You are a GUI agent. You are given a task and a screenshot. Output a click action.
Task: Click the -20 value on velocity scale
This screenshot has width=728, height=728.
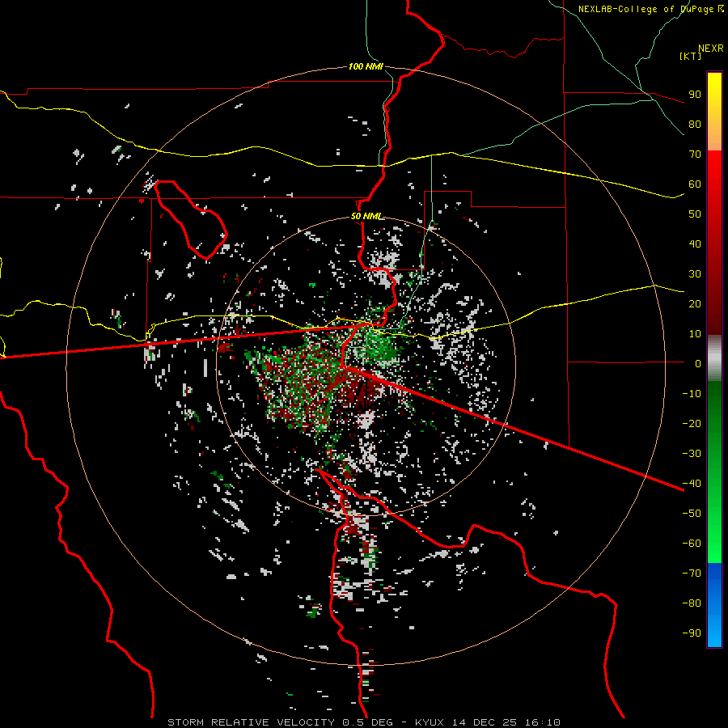click(x=692, y=423)
